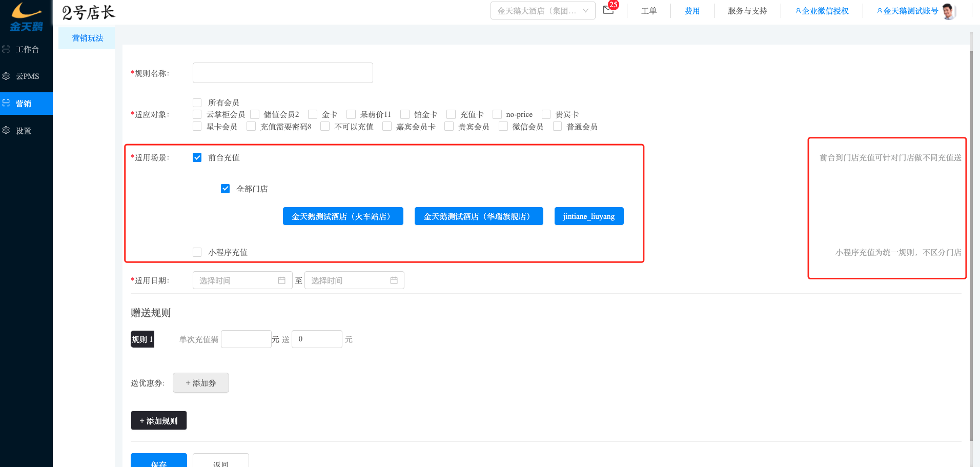The height and width of the screenshot is (467, 980).
Task: Check the 所有会员 checkbox
Action: pyautogui.click(x=197, y=103)
